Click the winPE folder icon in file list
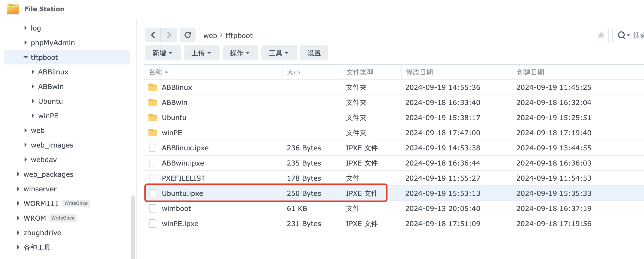 [153, 133]
